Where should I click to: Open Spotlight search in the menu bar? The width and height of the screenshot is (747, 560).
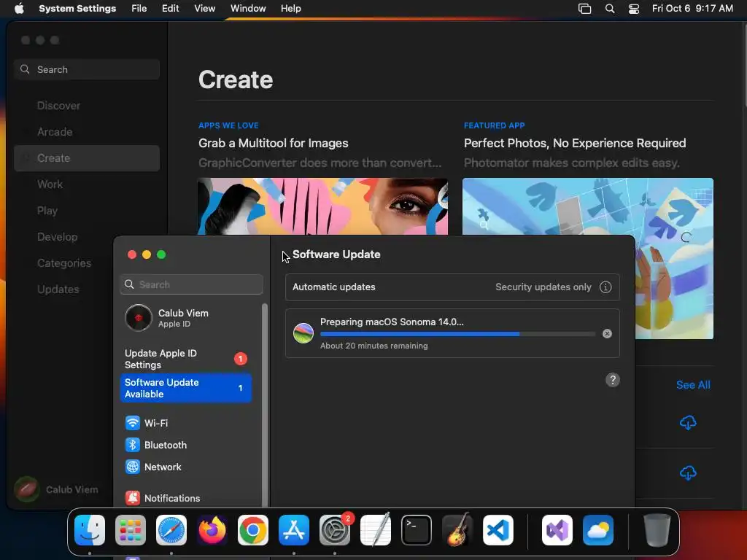point(610,9)
